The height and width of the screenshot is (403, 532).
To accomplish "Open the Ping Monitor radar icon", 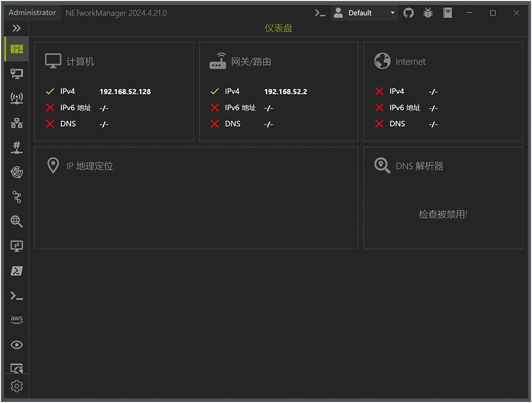I will pyautogui.click(x=17, y=172).
